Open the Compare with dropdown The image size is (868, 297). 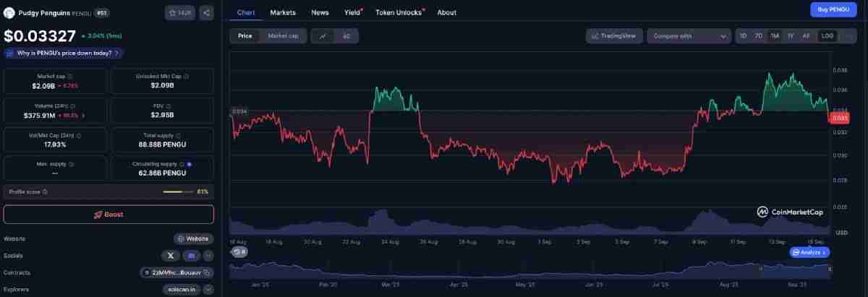point(689,35)
